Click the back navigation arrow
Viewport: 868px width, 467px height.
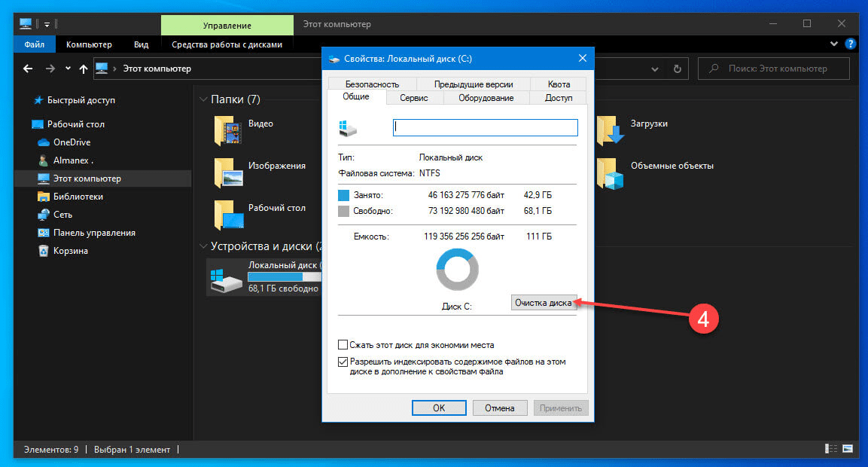(28, 69)
